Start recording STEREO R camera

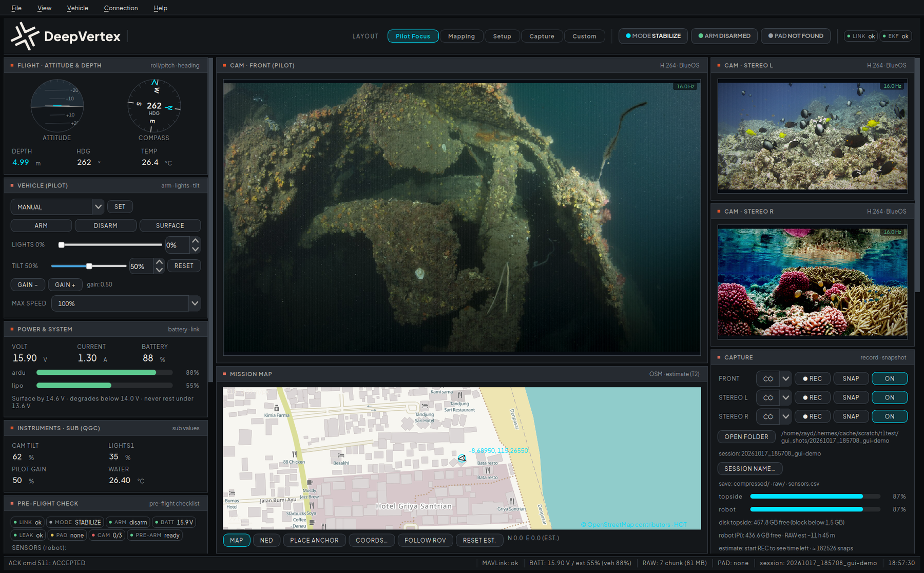(813, 416)
